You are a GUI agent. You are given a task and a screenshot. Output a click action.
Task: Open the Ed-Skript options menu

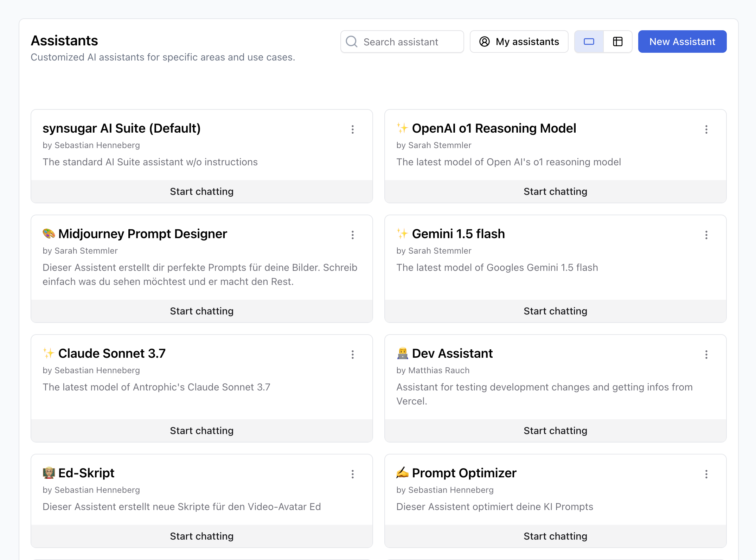tap(353, 474)
